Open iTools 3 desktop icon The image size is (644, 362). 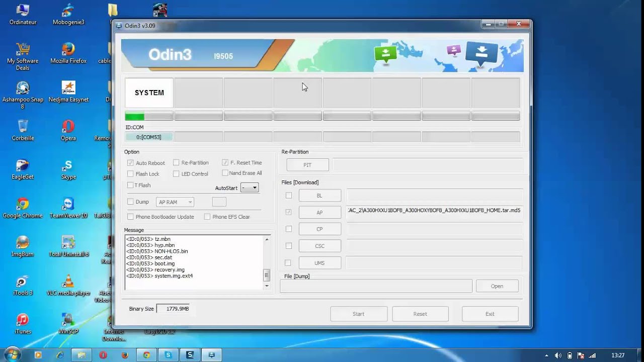click(23, 285)
